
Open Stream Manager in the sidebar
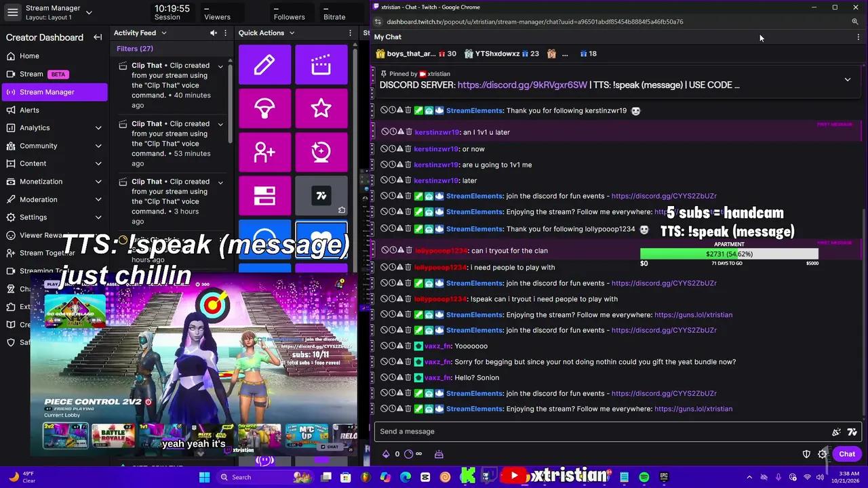pos(54,91)
